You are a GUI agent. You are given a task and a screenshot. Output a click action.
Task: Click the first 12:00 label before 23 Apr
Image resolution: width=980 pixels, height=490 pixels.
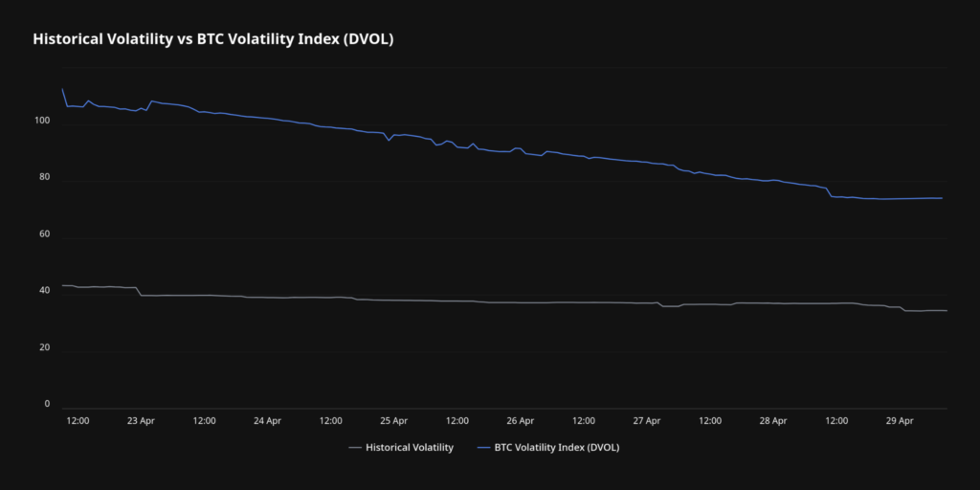point(78,420)
